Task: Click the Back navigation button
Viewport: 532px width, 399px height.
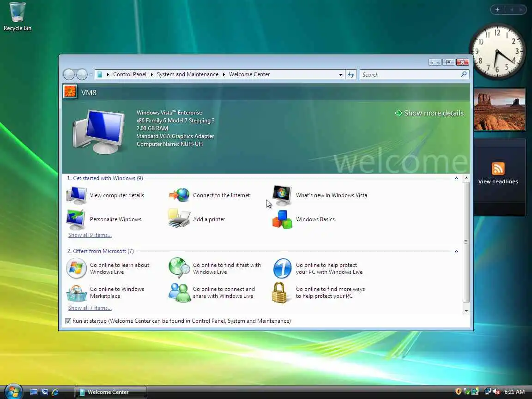Action: pos(69,74)
